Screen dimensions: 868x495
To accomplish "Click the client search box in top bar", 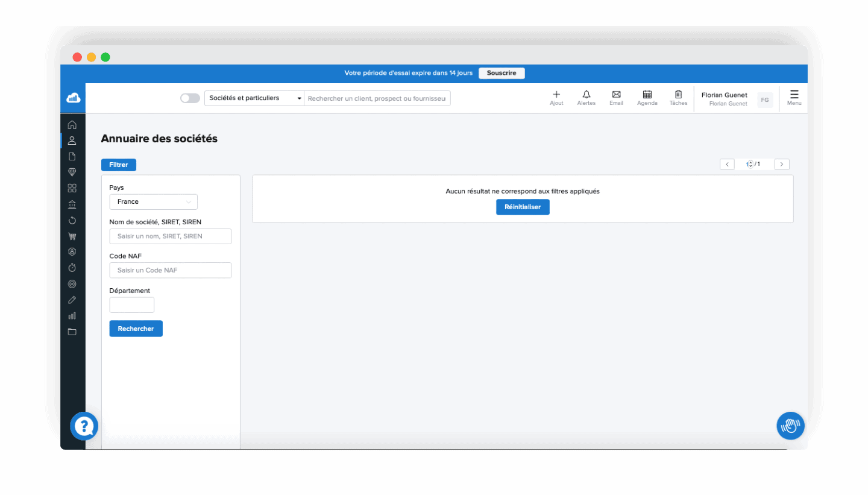I will (377, 98).
